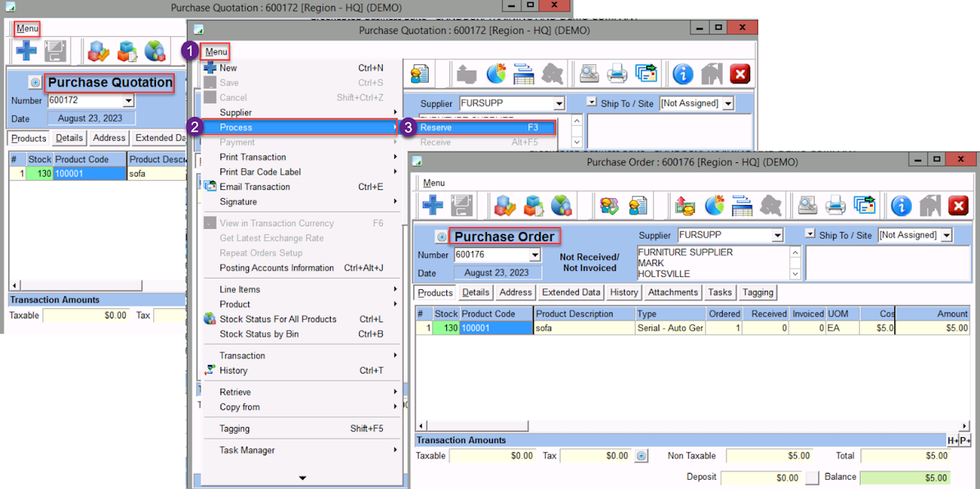This screenshot has height=489, width=980.
Task: Click the August 23, 2023 date field in Purchase Order
Action: [496, 273]
